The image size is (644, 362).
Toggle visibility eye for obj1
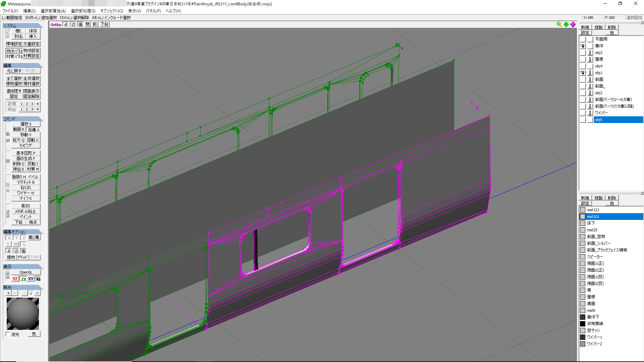pos(583,73)
